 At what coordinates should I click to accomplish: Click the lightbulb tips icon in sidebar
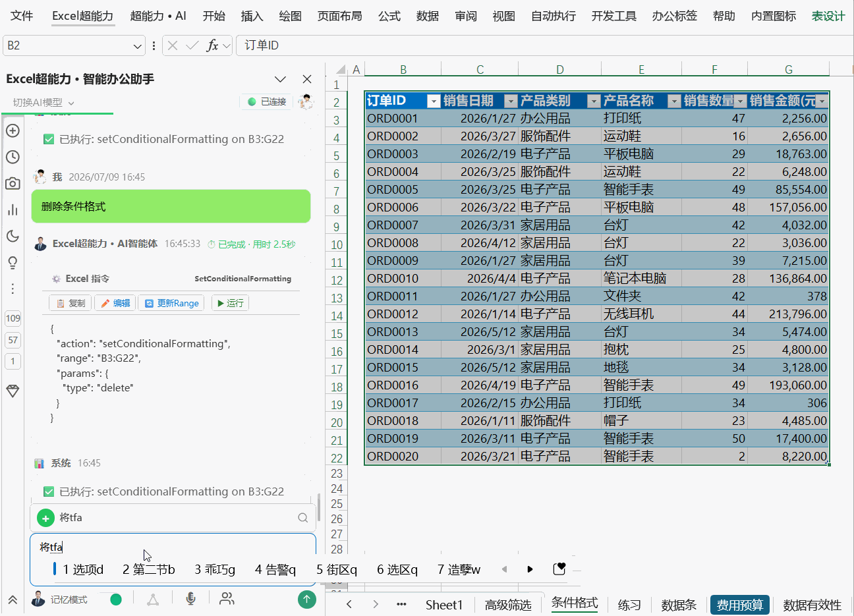[13, 262]
